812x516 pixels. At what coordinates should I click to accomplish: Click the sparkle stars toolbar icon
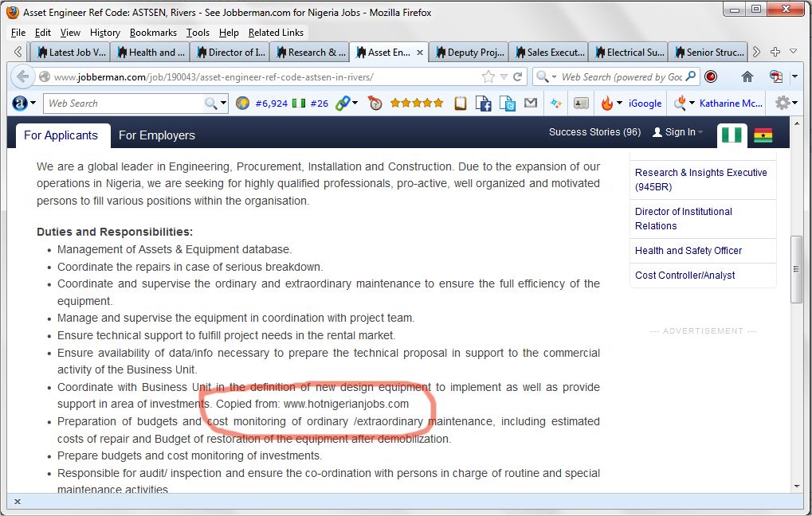[556, 103]
